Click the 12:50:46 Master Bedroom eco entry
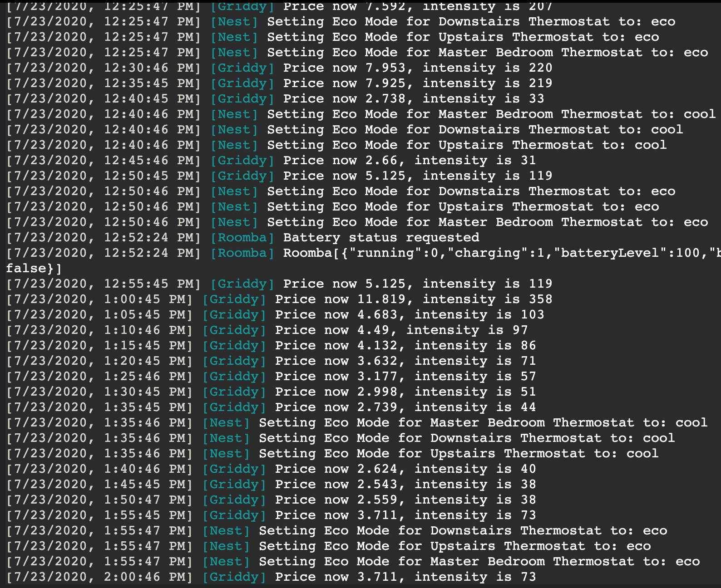The width and height of the screenshot is (721, 588). tap(357, 222)
